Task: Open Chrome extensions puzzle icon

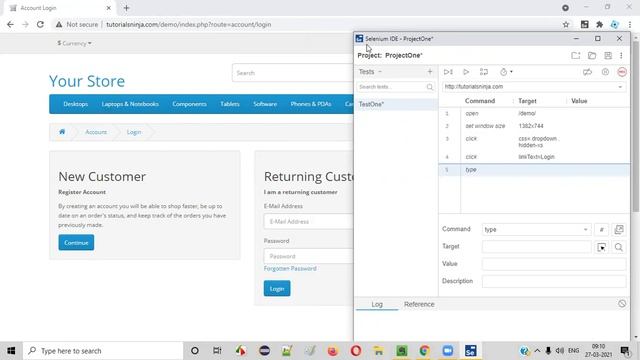Action: pyautogui.click(x=599, y=24)
